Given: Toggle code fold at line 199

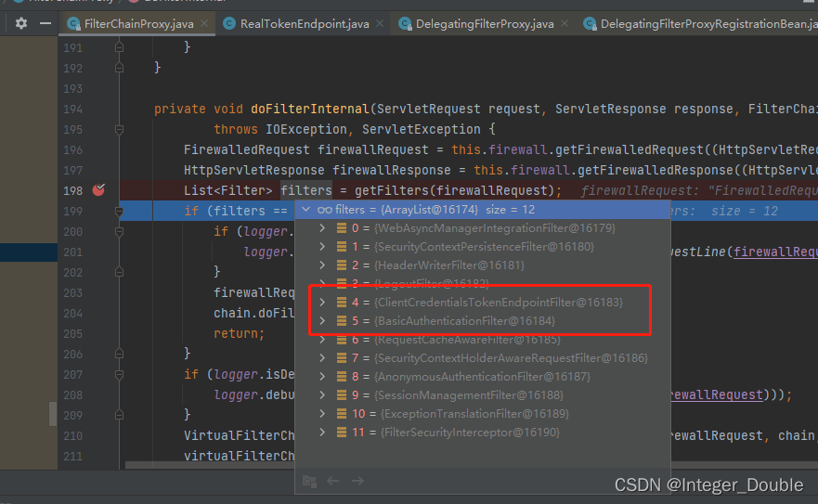Looking at the screenshot, I should click(119, 212).
